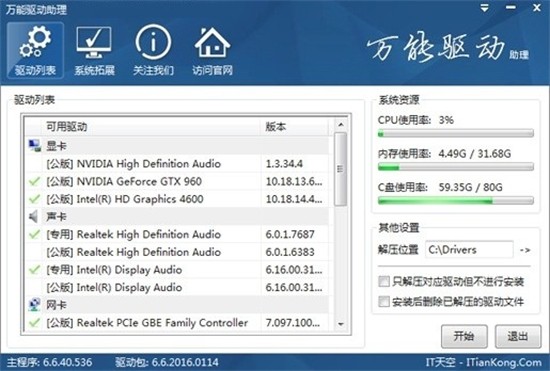Toggle the checkmark for Realtek PCIe GBE Family Controller
The width and height of the screenshot is (550, 371).
click(34, 323)
